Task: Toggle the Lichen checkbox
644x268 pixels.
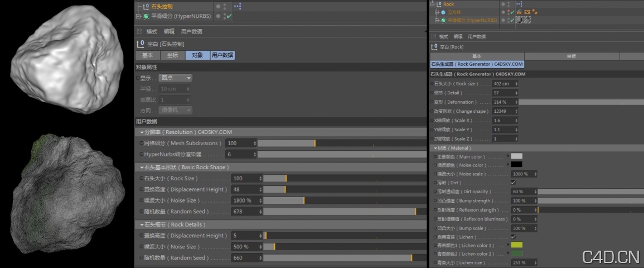Action: pos(514,237)
